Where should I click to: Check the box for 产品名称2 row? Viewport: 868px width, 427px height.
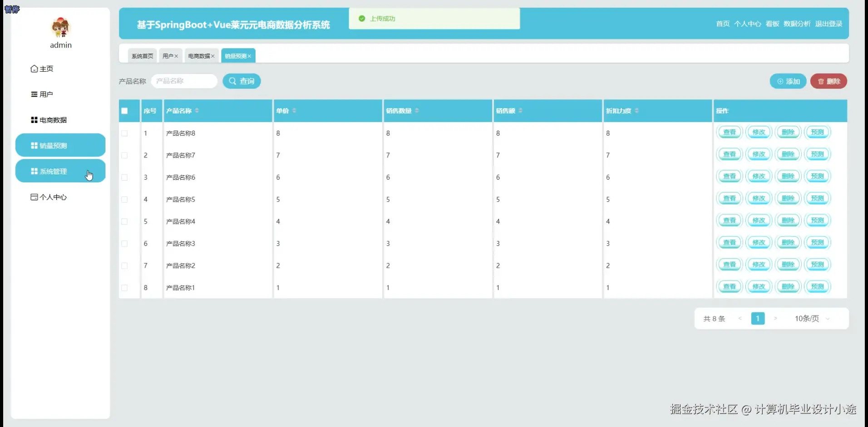[124, 266]
